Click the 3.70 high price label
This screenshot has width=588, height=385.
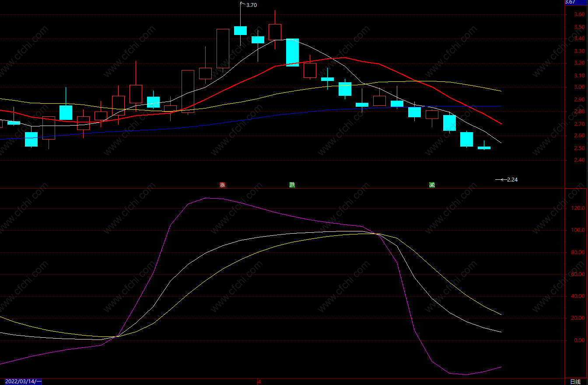tap(252, 5)
